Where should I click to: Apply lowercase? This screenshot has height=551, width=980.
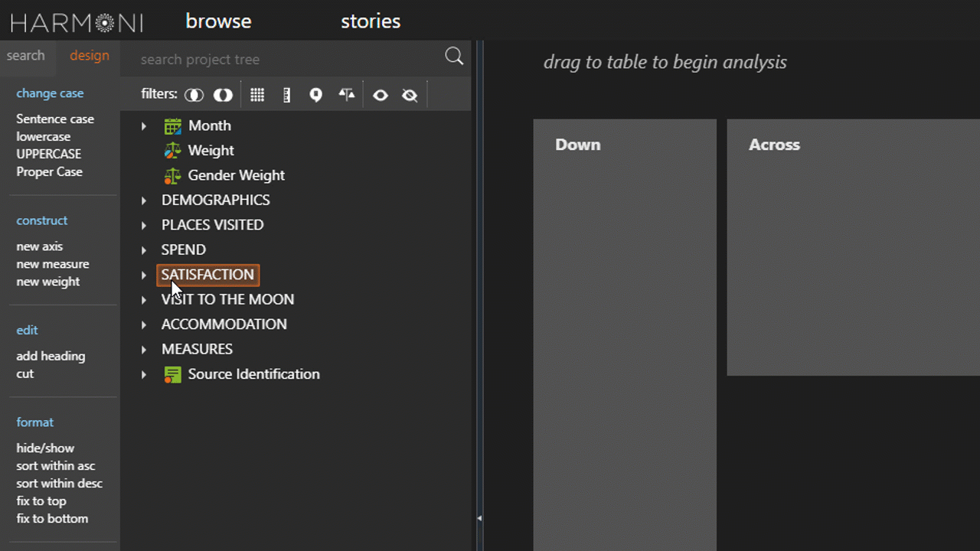click(x=44, y=136)
